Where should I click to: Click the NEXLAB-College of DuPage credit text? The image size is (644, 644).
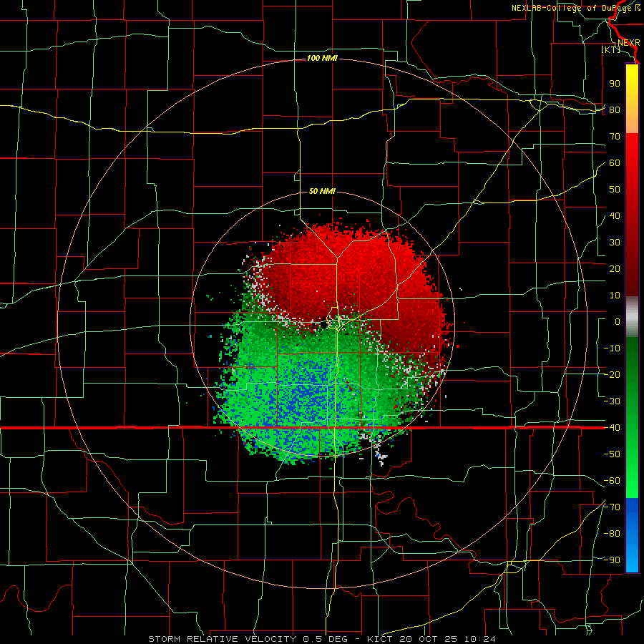coord(575,8)
